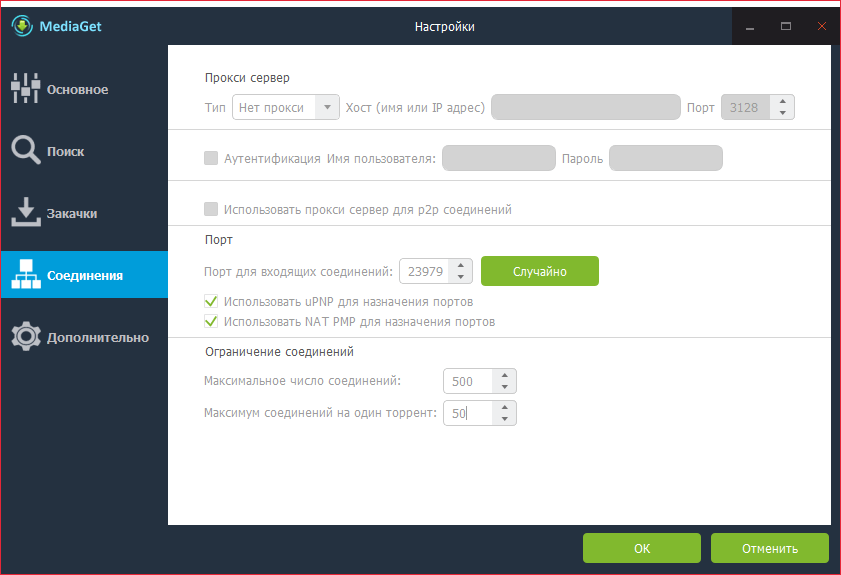Screen dimensions: 841x575
Task: Uncheck the NAT PMP port assignment checkbox
Action: click(211, 321)
